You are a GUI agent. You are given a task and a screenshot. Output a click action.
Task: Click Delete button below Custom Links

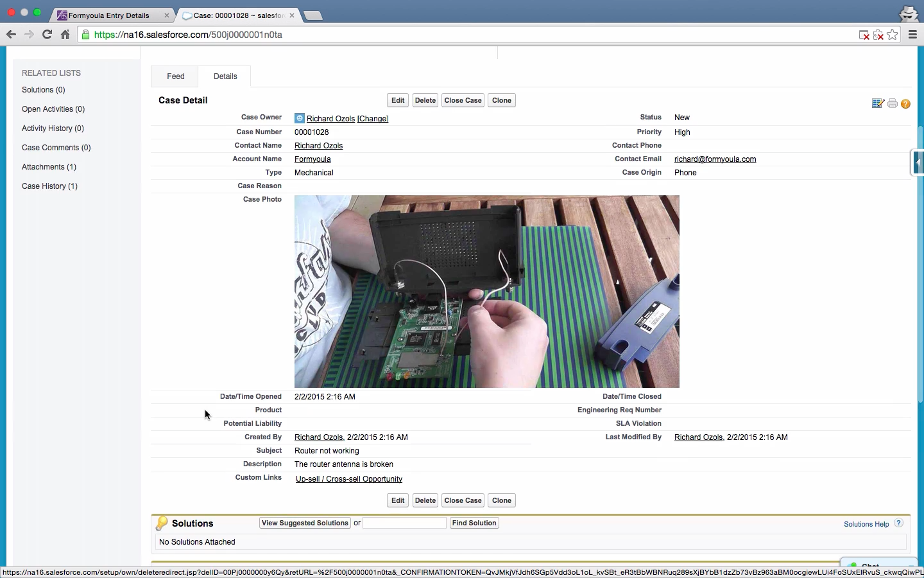click(425, 501)
